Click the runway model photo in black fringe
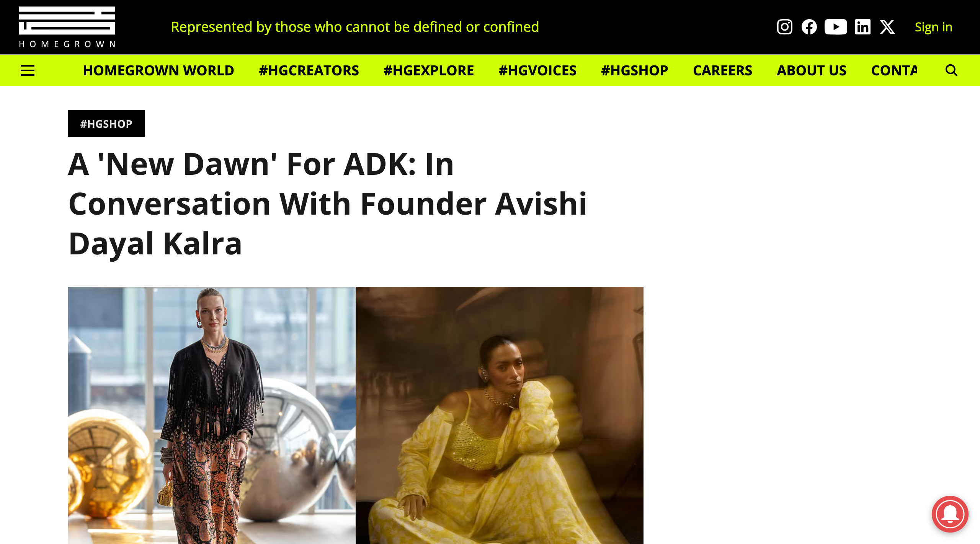Viewport: 980px width, 544px height. (211, 415)
